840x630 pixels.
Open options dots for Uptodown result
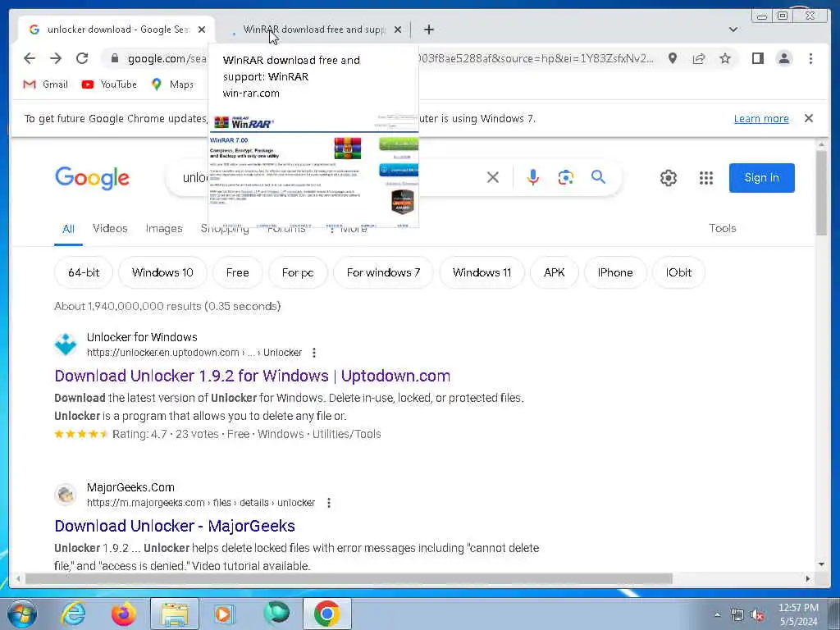314,353
